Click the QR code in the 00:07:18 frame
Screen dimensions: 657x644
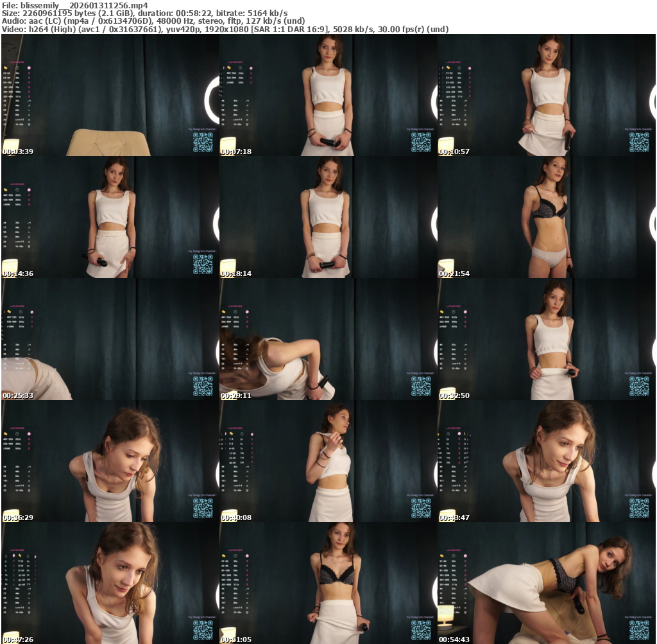tap(421, 142)
